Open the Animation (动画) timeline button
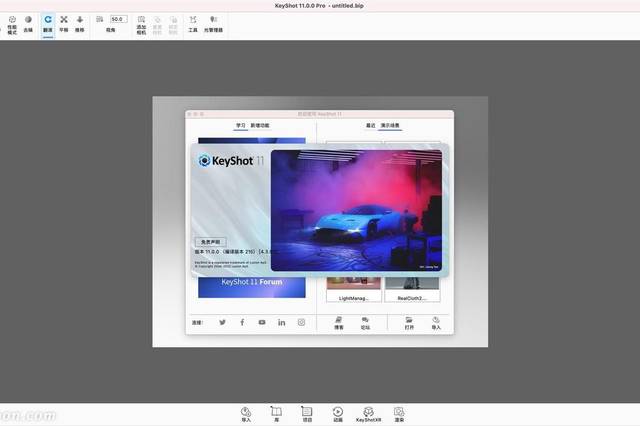 (x=338, y=414)
